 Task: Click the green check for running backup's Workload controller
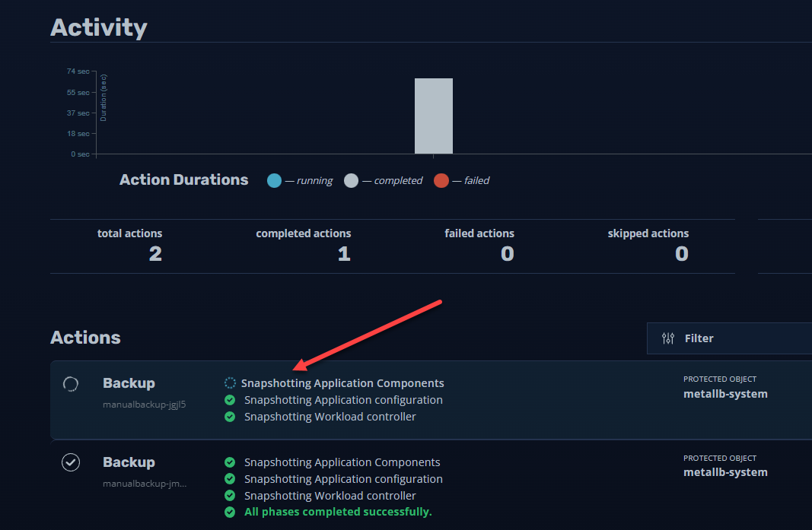tap(230, 417)
